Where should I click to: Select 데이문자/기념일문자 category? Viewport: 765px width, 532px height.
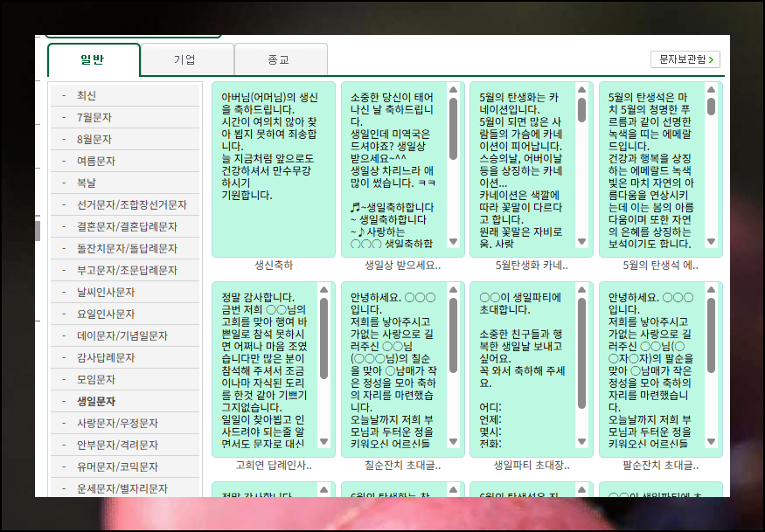pos(125,335)
